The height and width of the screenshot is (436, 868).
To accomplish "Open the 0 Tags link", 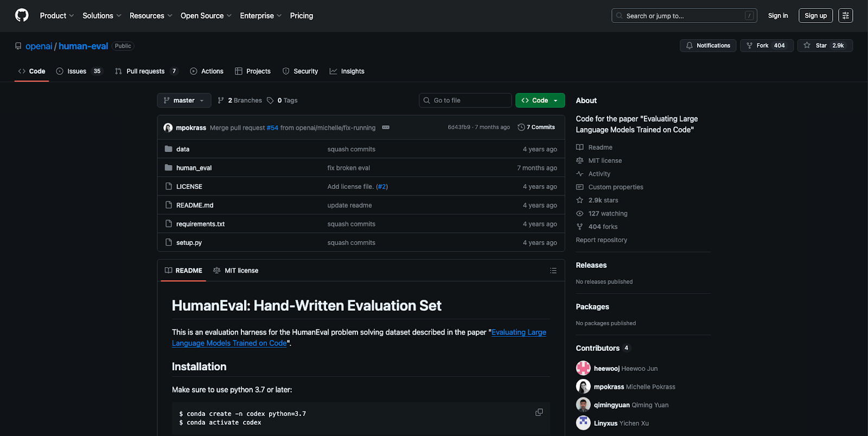I will (x=282, y=100).
